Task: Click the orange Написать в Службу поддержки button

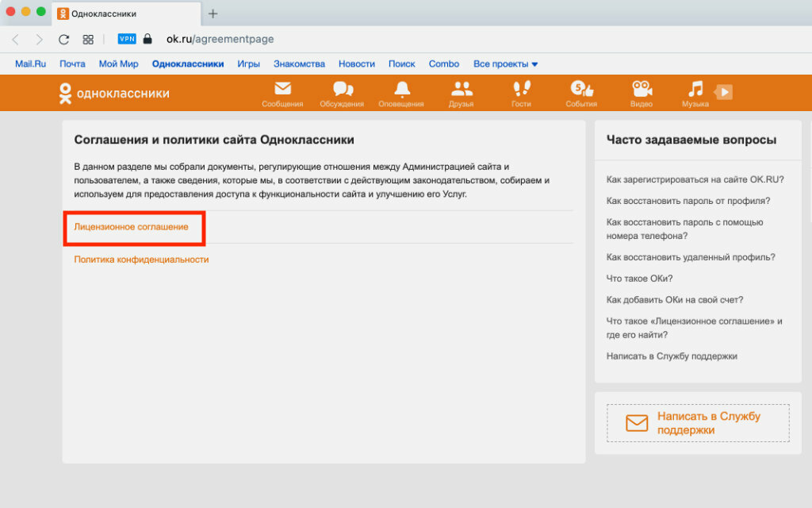Action: click(x=698, y=423)
